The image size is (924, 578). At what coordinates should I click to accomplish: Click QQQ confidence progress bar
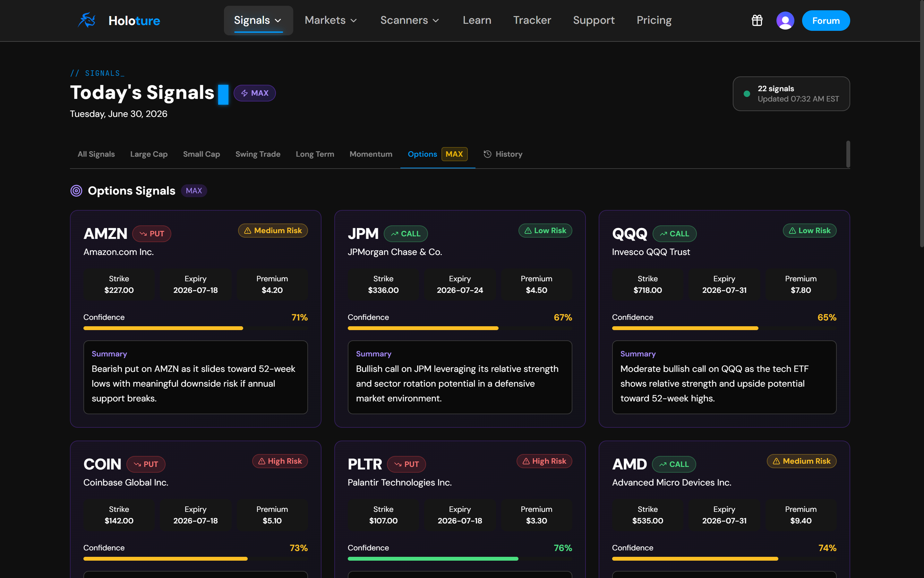pos(724,328)
